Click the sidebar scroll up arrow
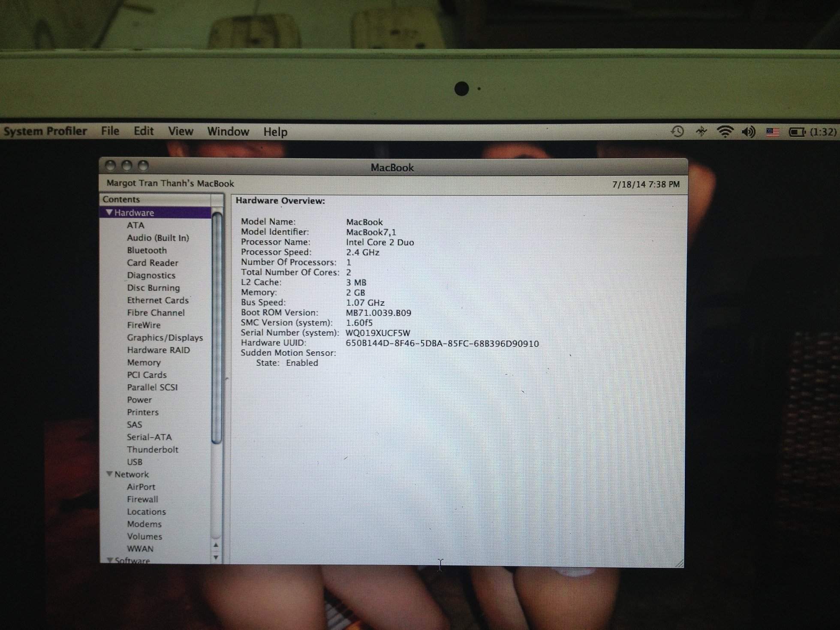Screen dimensions: 840x630 pyautogui.click(x=216, y=545)
